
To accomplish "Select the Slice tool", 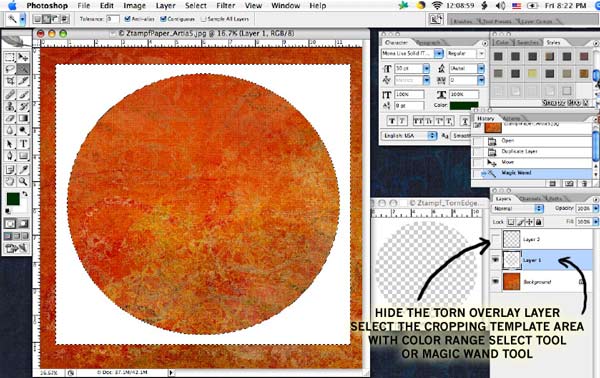I will coord(23,81).
